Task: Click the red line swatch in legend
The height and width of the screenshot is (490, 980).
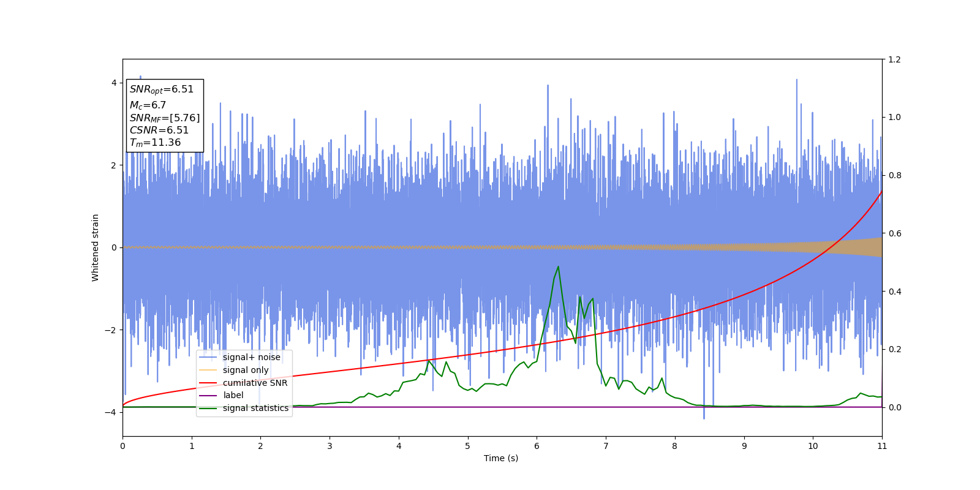Action: pos(208,383)
